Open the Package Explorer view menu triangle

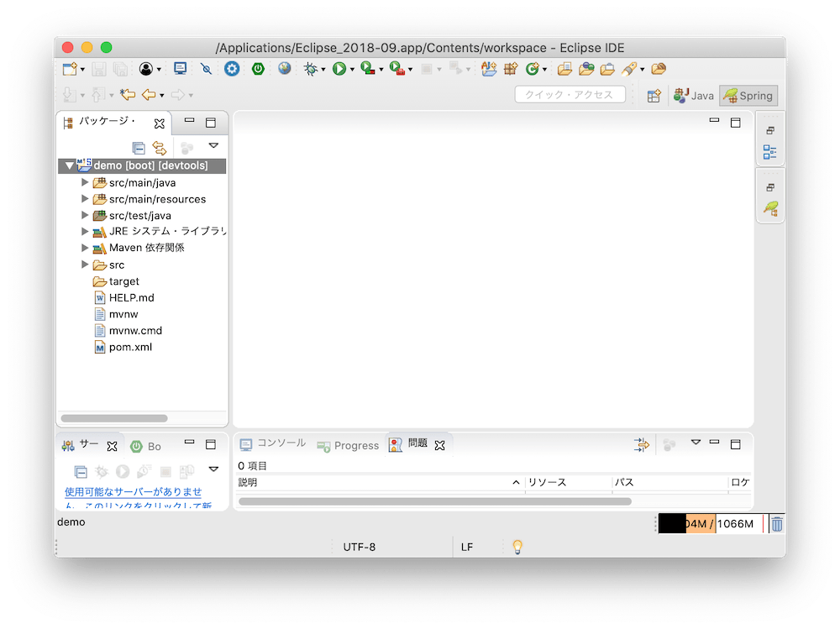(213, 144)
